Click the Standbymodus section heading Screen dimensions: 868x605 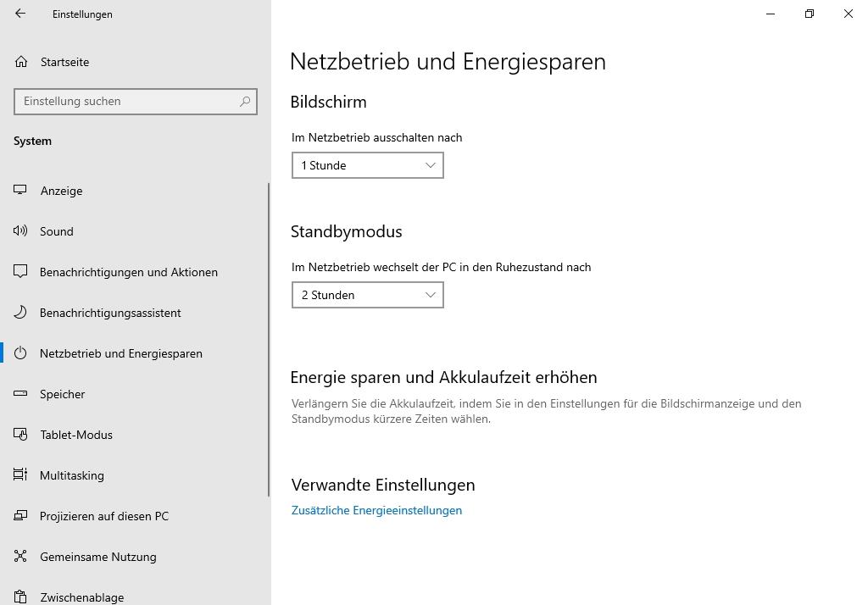[347, 231]
